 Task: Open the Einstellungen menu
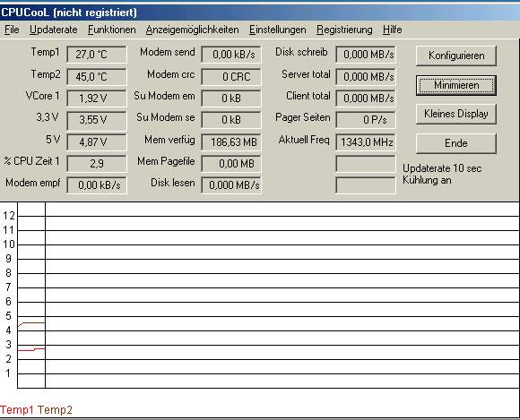click(x=278, y=30)
